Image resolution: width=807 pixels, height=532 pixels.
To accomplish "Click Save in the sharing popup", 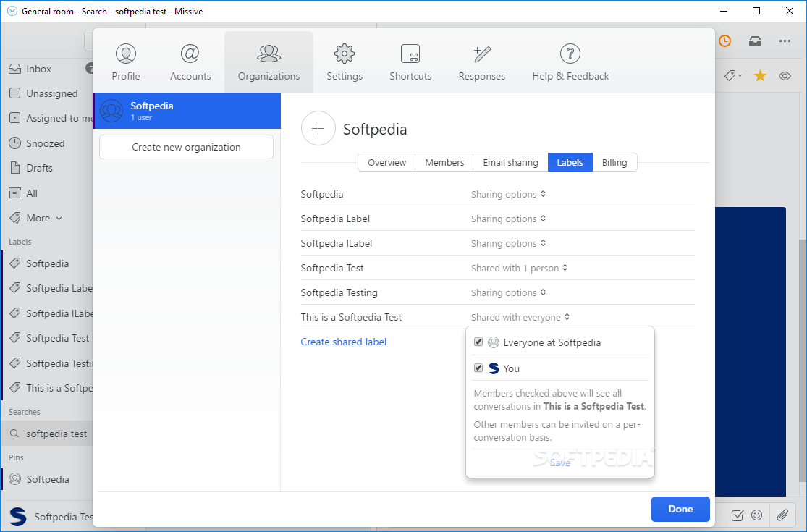I will [x=560, y=463].
